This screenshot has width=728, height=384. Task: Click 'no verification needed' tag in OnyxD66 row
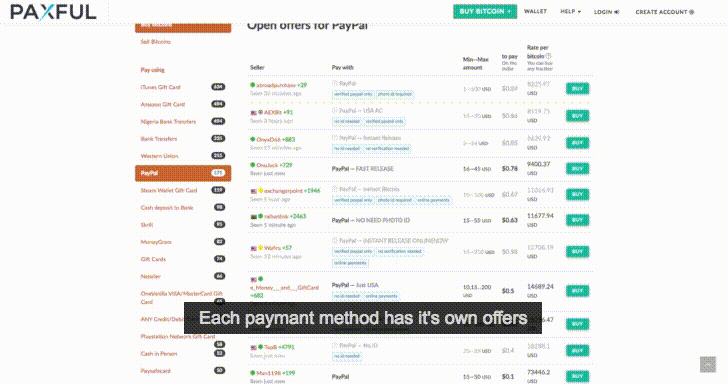[387, 149]
